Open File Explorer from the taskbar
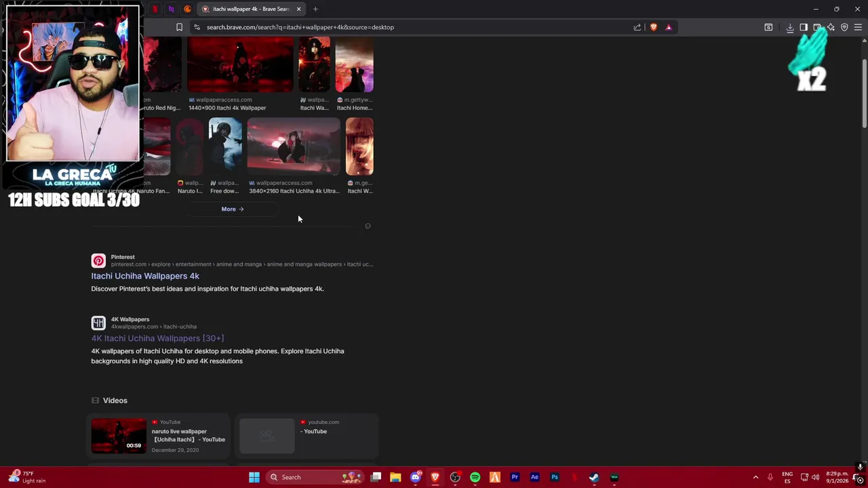Screen dimensions: 868x488 click(x=395, y=477)
